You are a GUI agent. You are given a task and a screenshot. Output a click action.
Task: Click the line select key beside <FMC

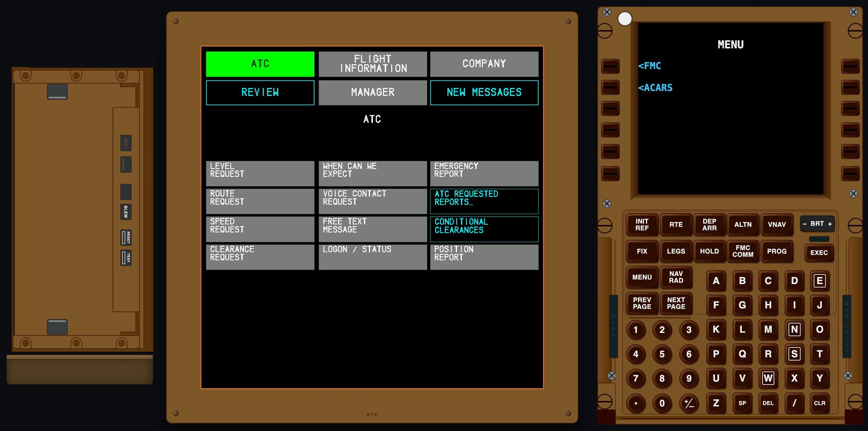[x=610, y=66]
